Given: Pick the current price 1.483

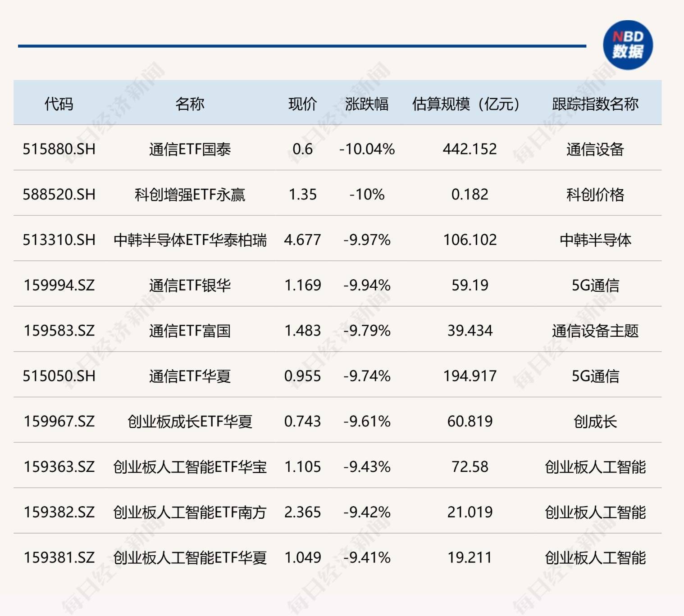Looking at the screenshot, I should tap(302, 331).
